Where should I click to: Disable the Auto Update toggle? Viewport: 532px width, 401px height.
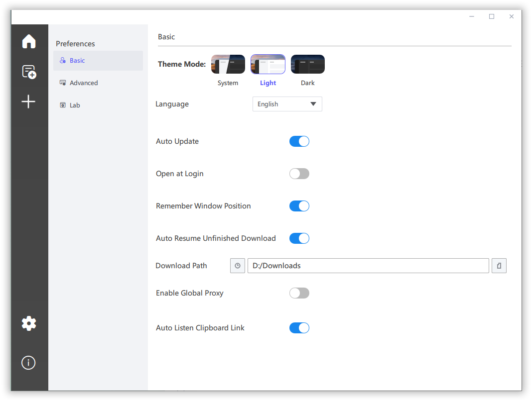pyautogui.click(x=299, y=141)
